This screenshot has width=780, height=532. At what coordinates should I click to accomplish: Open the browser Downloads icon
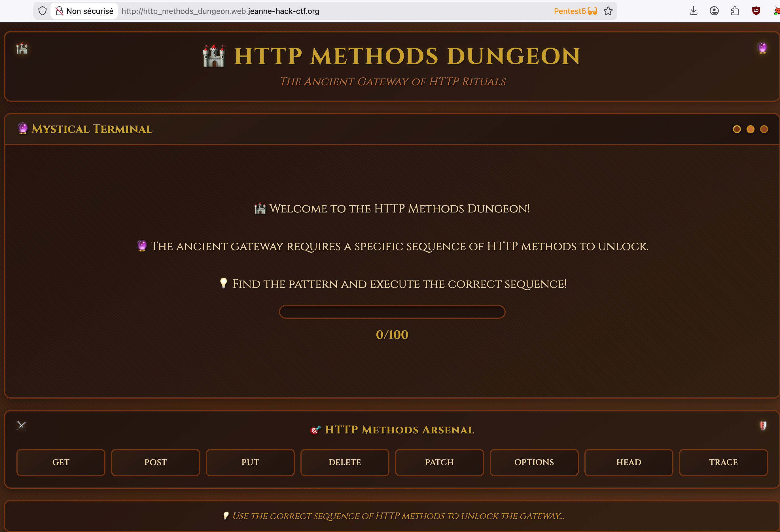pos(693,11)
